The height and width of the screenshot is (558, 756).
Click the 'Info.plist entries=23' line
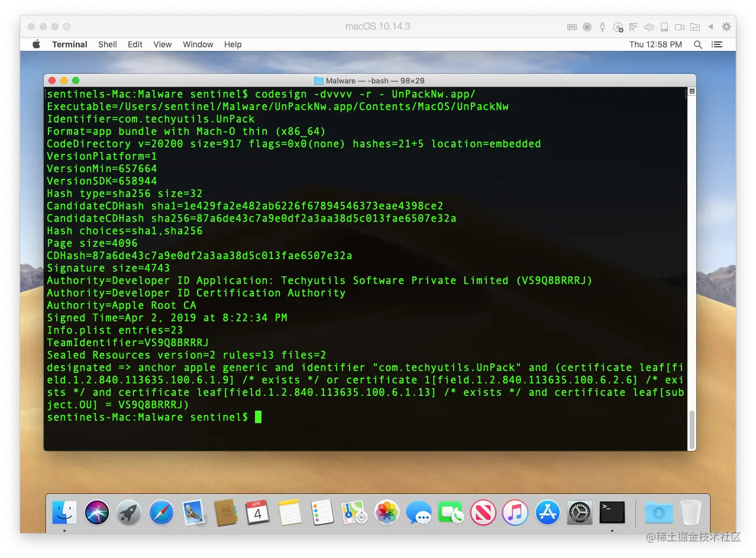[x=115, y=330]
